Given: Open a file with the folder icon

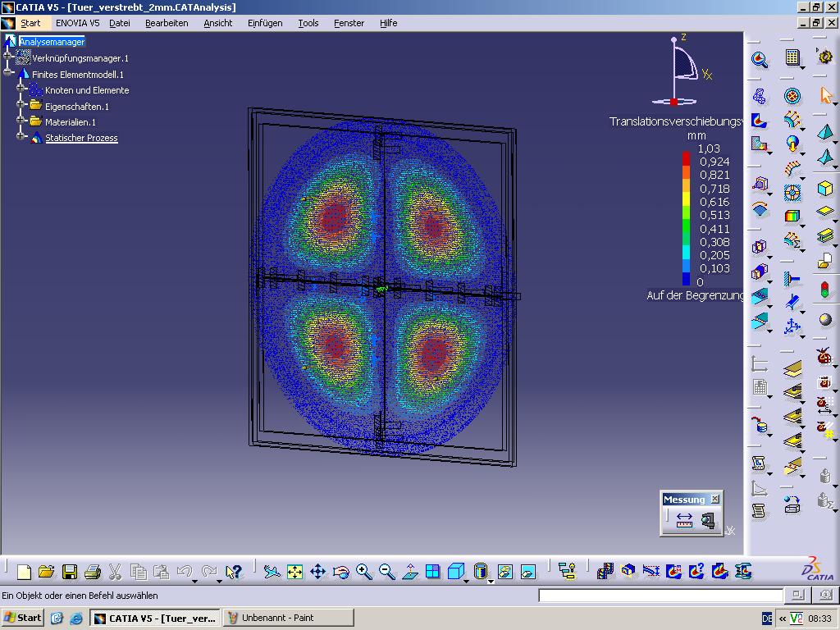Looking at the screenshot, I should point(47,572).
